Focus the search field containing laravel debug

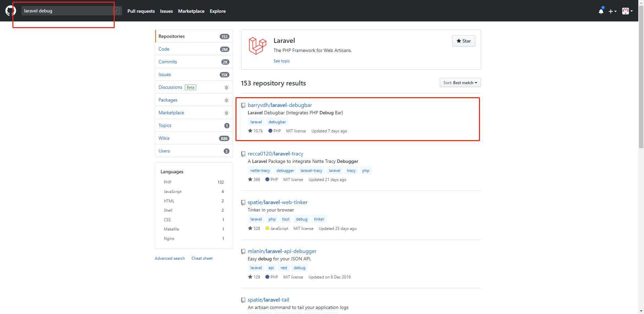[71, 11]
